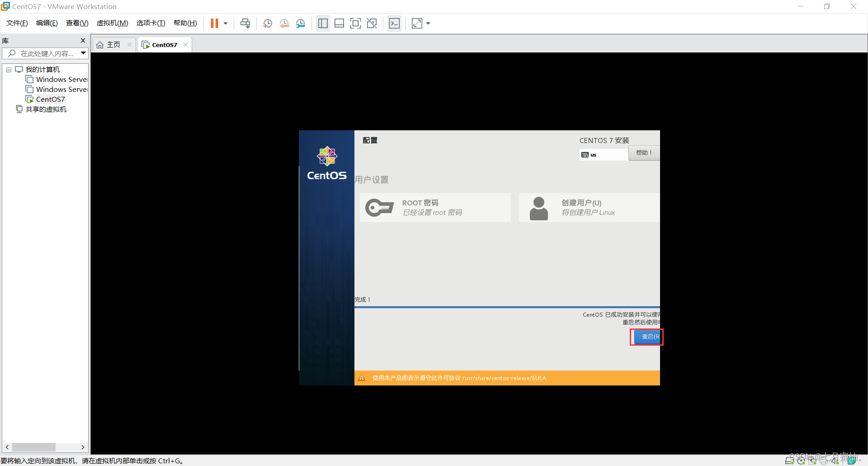
Task: Click the network adapter status icon
Action: [812, 461]
